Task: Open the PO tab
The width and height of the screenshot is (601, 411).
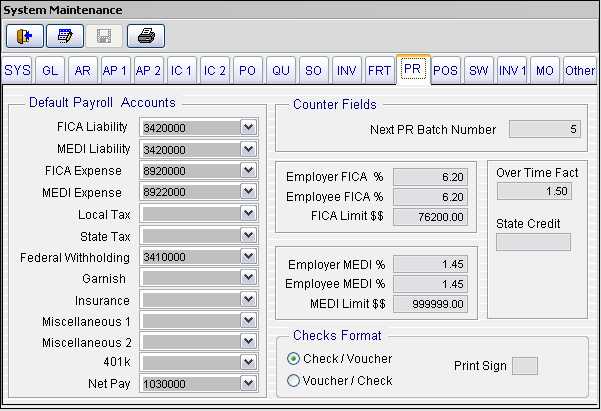Action: [x=248, y=71]
